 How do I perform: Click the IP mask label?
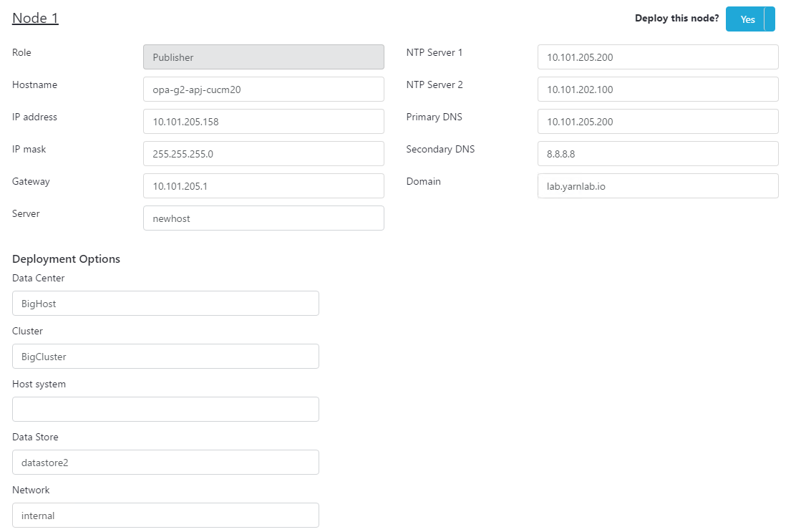tap(29, 149)
